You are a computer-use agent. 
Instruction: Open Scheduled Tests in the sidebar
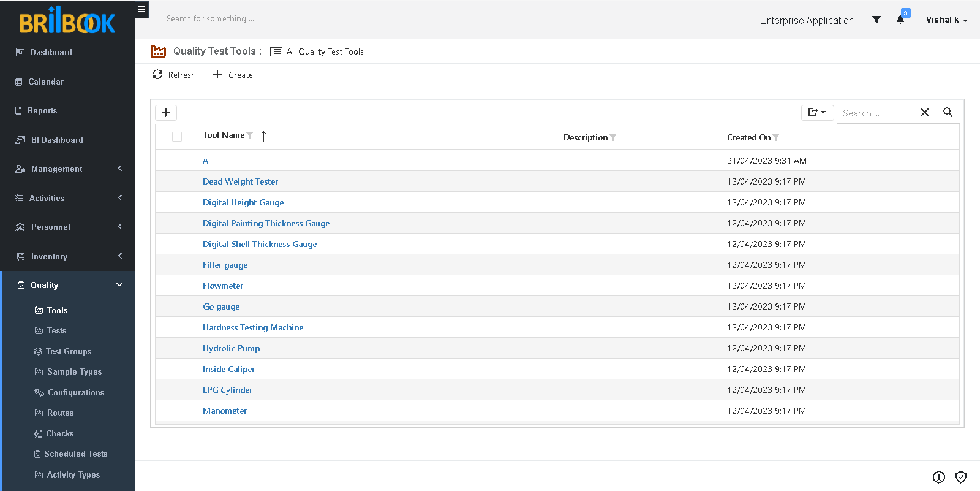click(75, 454)
